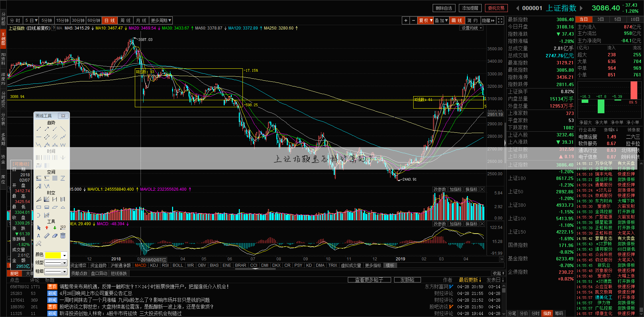644x317 pixels.
Task: Open the 4月28日晚间上市公司重要公告汇总 post
Action: (x=96, y=293)
